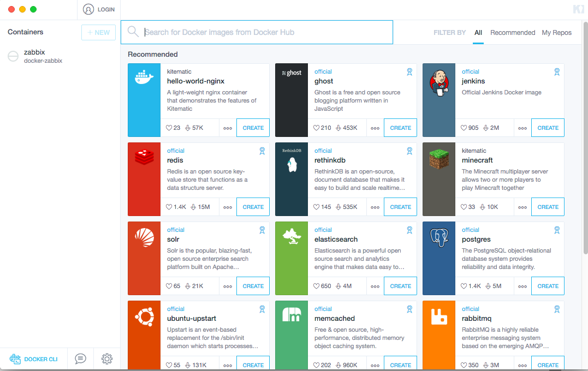Click the elasticsearch bonsai logo icon
The width and height of the screenshot is (588, 371).
[292, 237]
